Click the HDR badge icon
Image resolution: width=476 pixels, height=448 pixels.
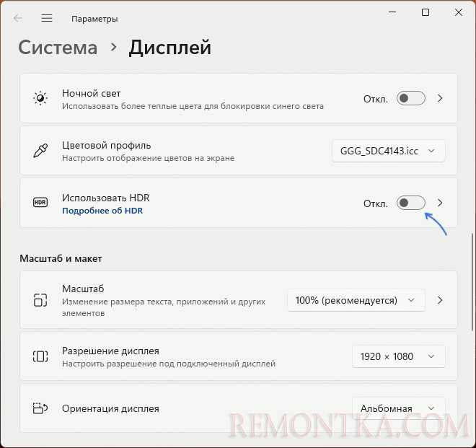pyautogui.click(x=40, y=202)
